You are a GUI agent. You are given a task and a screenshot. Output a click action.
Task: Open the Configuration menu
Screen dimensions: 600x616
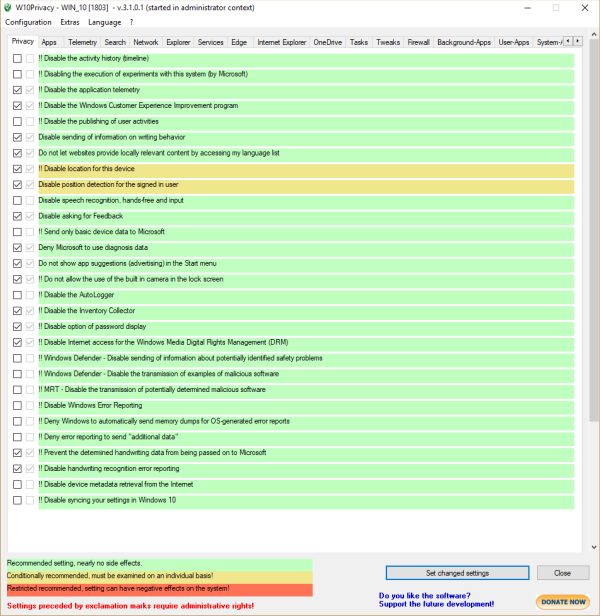point(28,22)
